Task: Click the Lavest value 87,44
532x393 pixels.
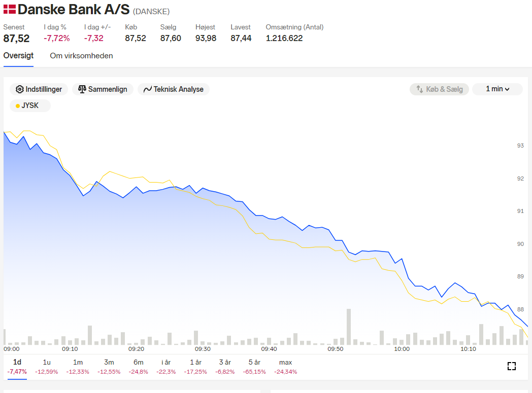Action: [241, 38]
